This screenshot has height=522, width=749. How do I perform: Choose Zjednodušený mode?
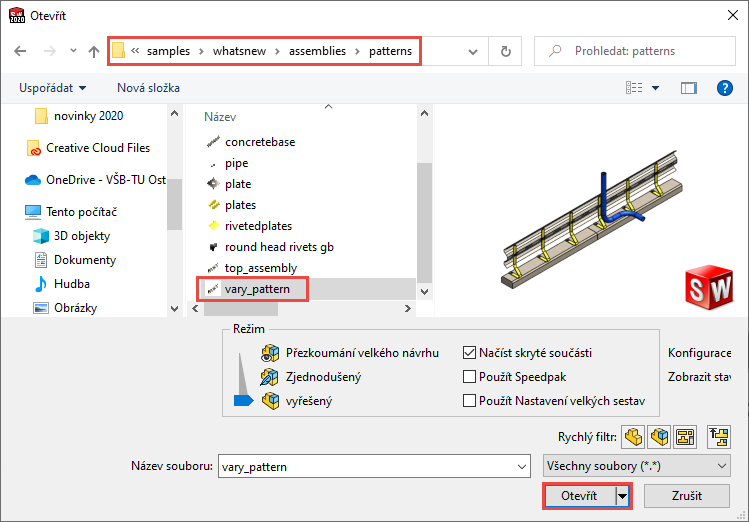point(310,377)
